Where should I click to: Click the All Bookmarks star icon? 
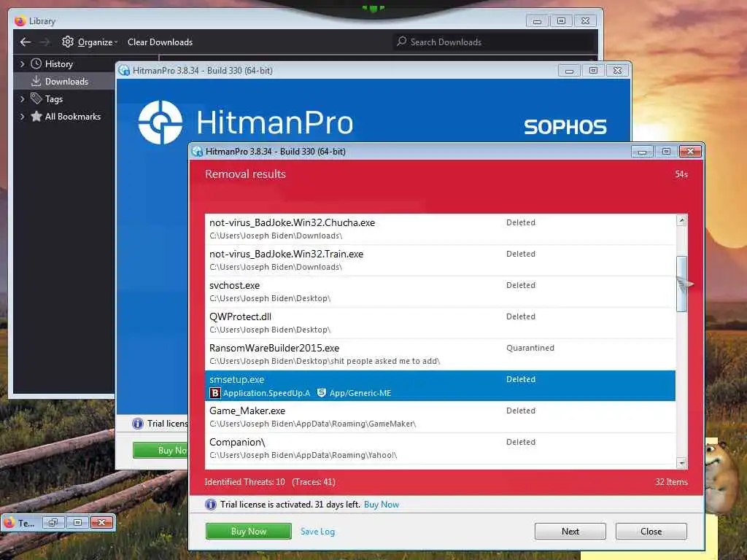pos(36,116)
